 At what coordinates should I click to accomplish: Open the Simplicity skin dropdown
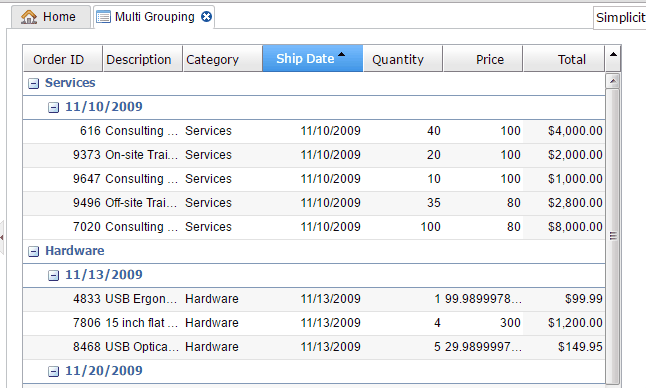(620, 17)
